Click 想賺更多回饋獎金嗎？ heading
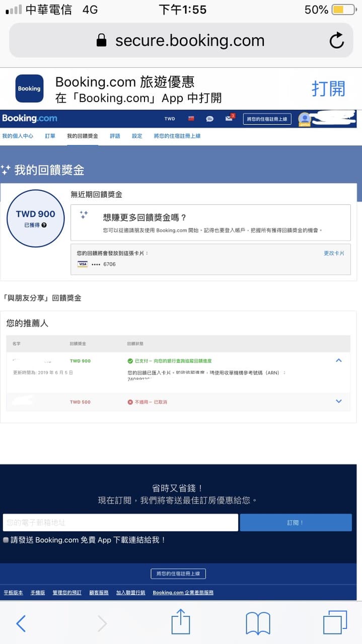 point(145,217)
